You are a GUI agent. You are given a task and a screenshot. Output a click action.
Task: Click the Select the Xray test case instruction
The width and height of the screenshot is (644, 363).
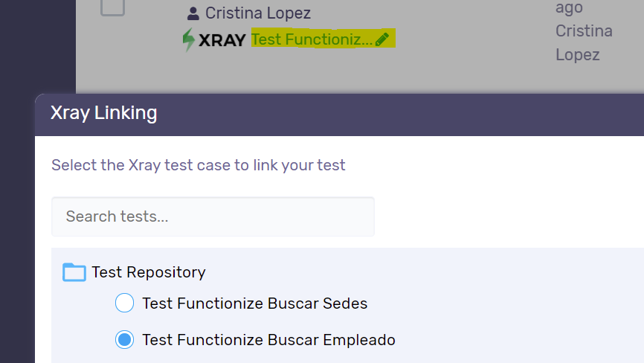[x=199, y=165]
